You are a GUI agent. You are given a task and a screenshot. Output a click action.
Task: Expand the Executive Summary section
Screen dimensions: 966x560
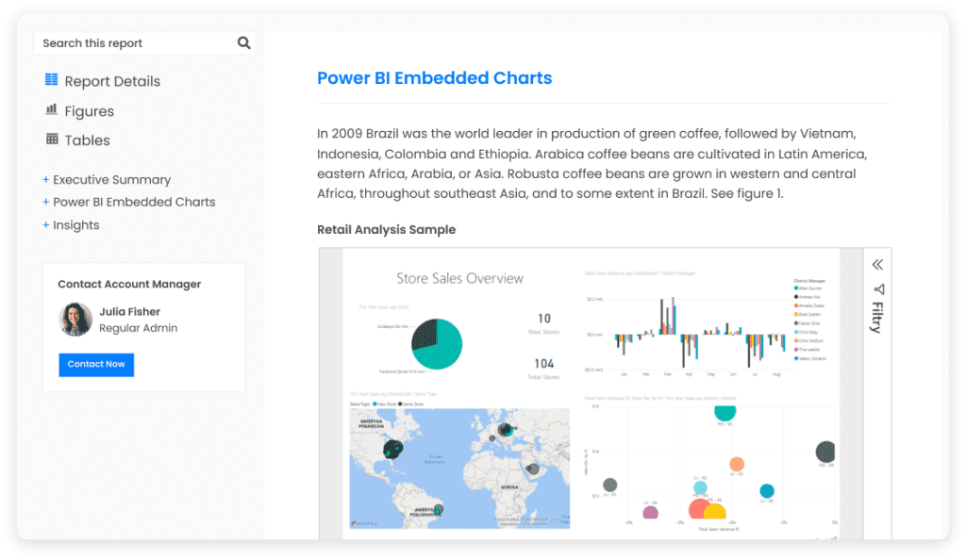[107, 179]
